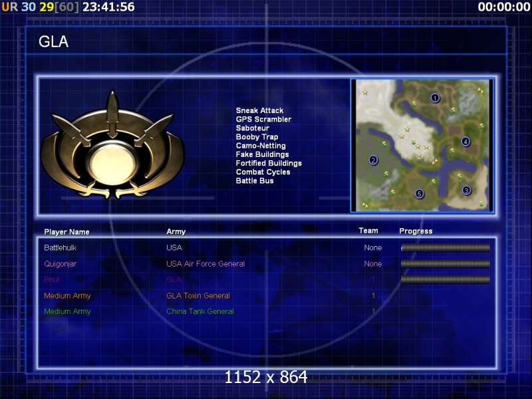The height and width of the screenshot is (399, 532).
Task: Select green "Medium Army" in the Tank General row
Action: click(67, 311)
